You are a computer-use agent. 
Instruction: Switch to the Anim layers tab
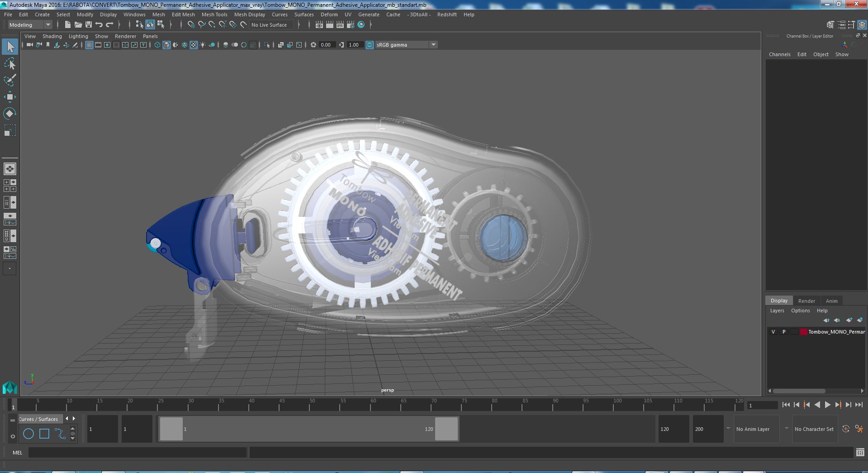[831, 301]
